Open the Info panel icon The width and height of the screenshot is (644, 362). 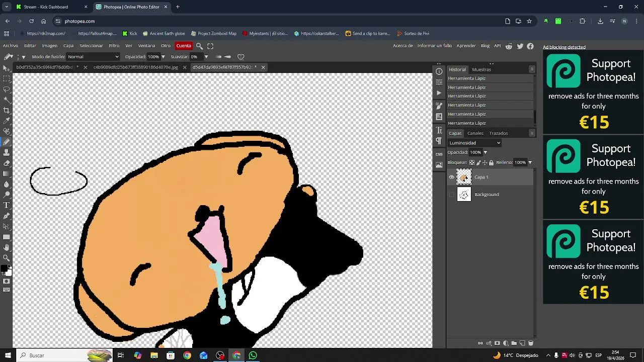(439, 71)
